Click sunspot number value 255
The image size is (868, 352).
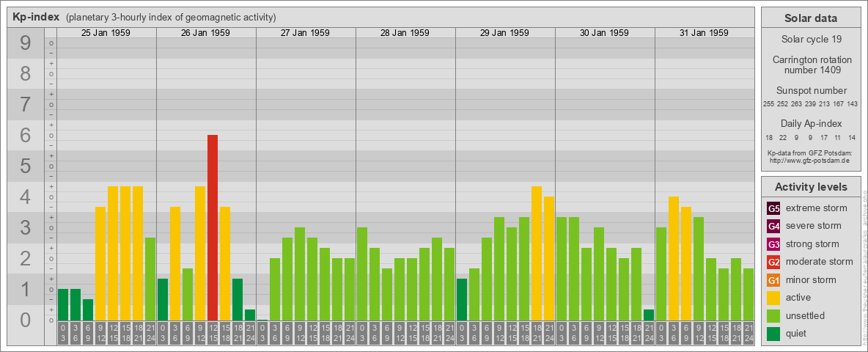768,104
